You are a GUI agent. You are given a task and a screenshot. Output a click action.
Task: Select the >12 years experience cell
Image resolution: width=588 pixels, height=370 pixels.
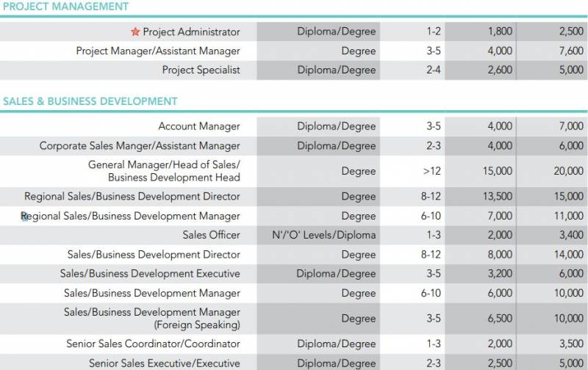point(432,171)
